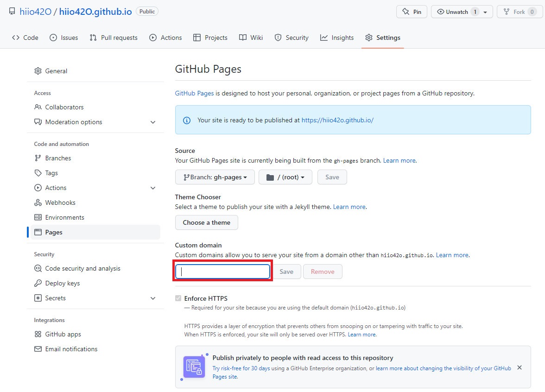
Task: Click the Choose a theme button
Action: coord(207,222)
